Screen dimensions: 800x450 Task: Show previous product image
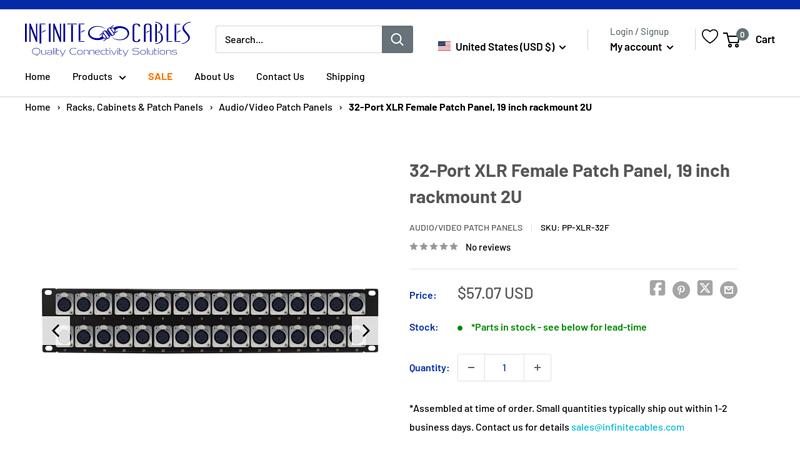click(56, 330)
